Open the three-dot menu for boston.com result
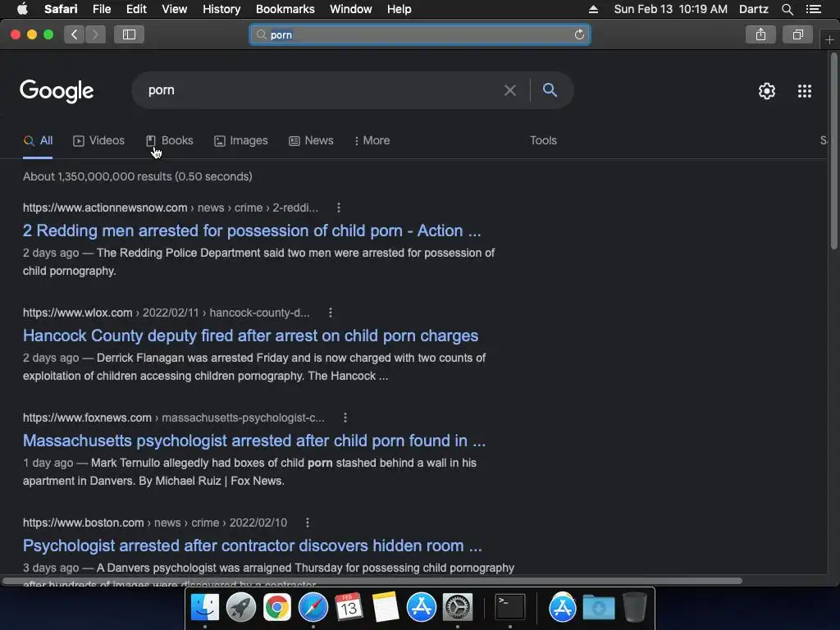This screenshot has height=630, width=840. point(307,523)
